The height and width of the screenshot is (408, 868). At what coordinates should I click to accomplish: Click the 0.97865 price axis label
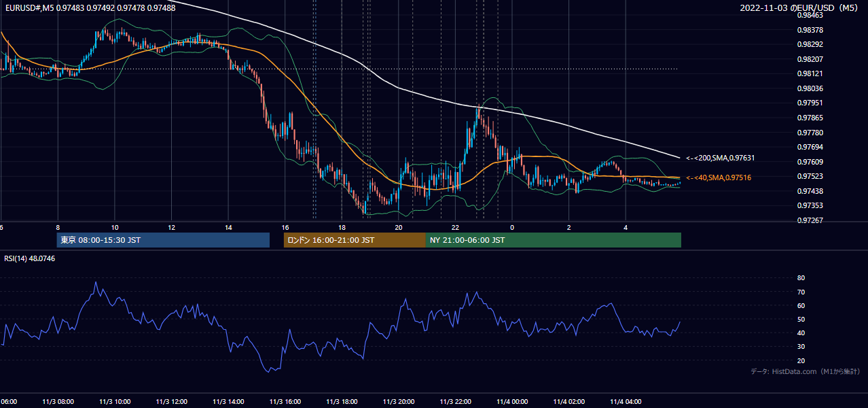(810, 118)
